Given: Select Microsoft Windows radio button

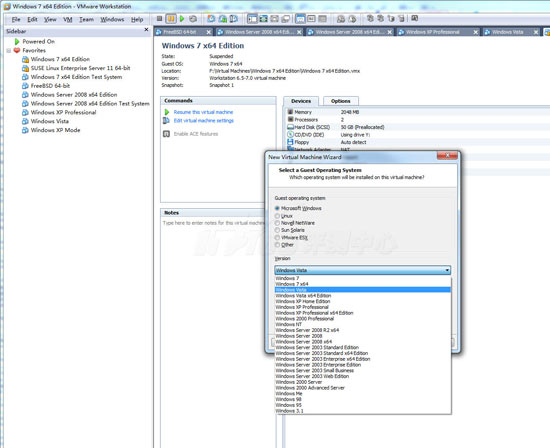Looking at the screenshot, I should click(x=277, y=208).
